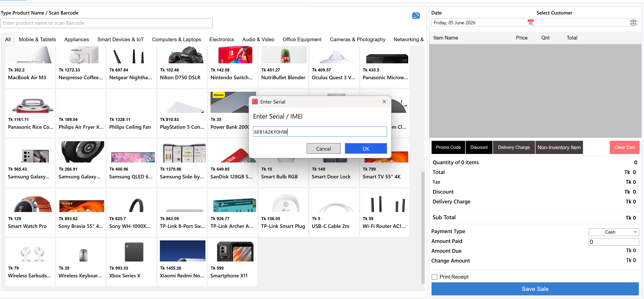
Task: Choose the Sony WH-1000X headphones product
Action: (131, 213)
